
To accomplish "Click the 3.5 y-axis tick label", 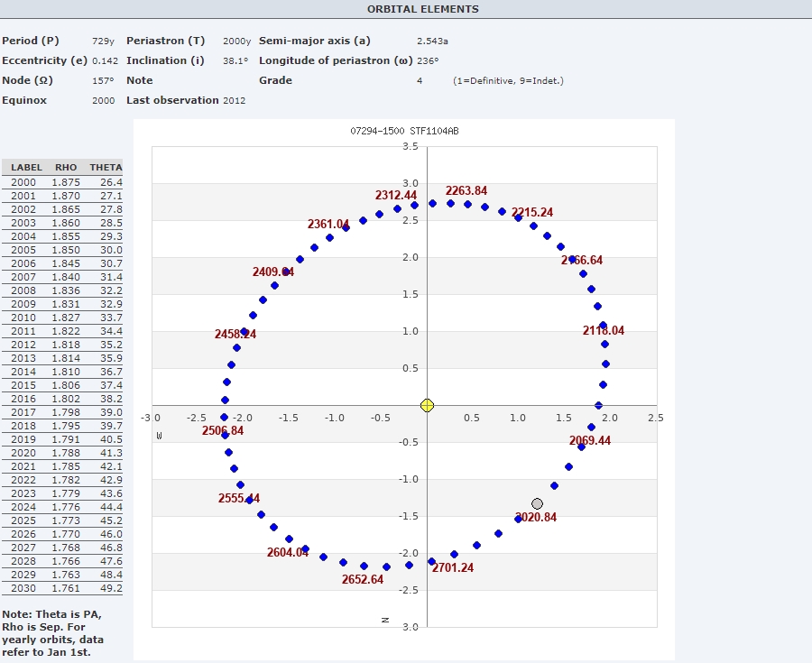I will pos(411,146).
